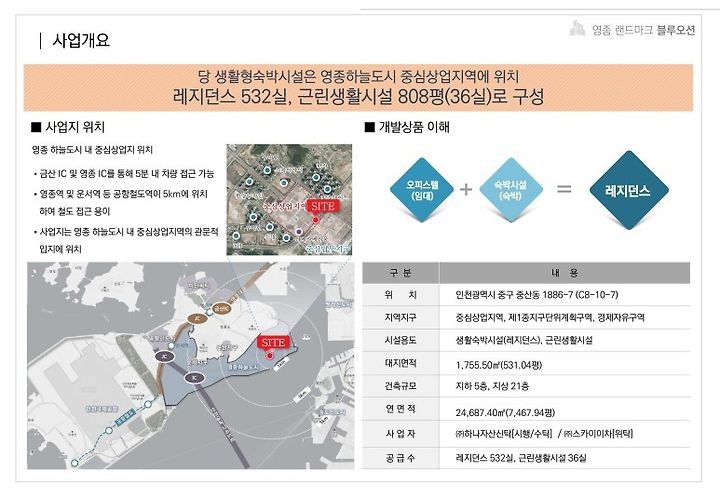Click the 사 업 자 row label
Viewport: 720px width, 498px height.
(x=400, y=433)
